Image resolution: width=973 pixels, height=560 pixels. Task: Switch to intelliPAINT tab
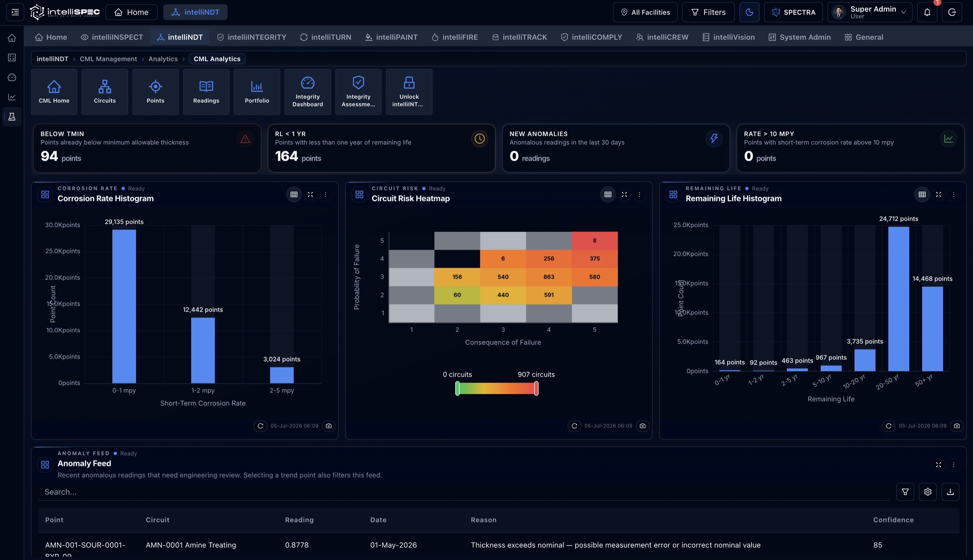coord(391,37)
